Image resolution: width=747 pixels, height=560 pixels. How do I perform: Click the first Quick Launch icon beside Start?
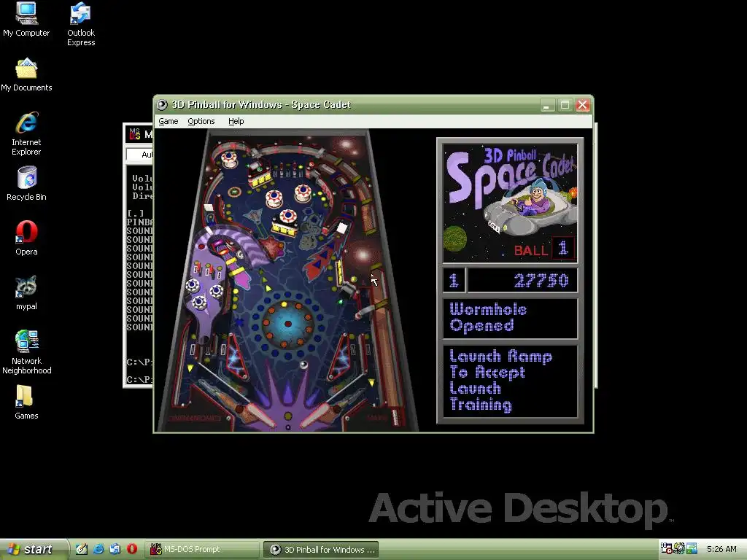tap(82, 549)
